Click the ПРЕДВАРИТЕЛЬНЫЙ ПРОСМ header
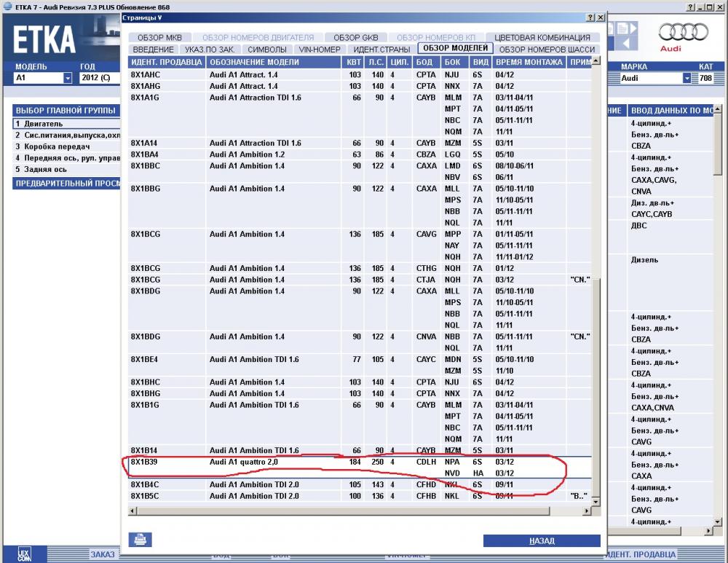Viewport: 728px width, 563px height. (66, 184)
